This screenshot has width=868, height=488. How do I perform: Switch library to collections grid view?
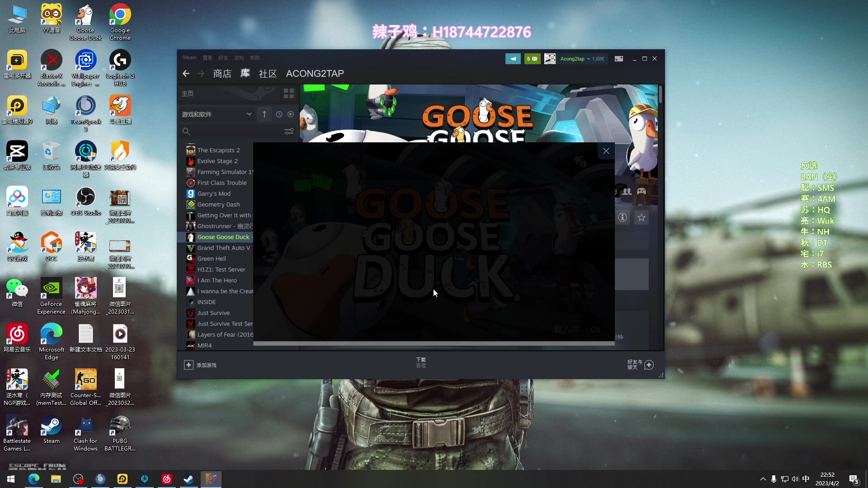pyautogui.click(x=289, y=94)
